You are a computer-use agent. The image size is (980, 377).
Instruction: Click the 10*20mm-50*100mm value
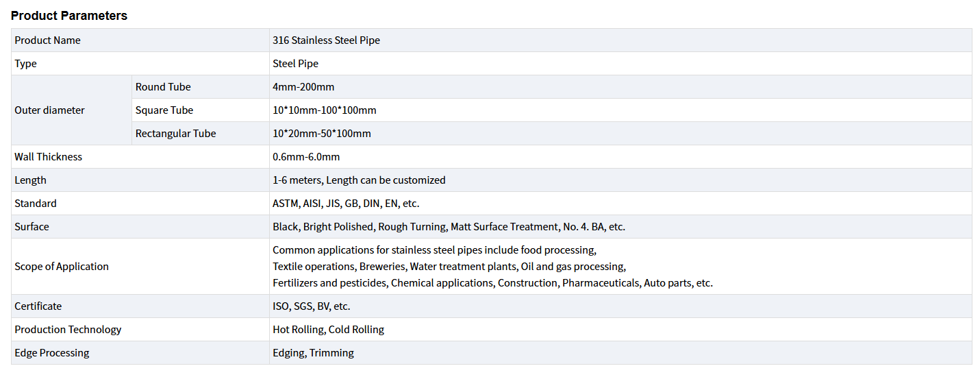pos(321,134)
